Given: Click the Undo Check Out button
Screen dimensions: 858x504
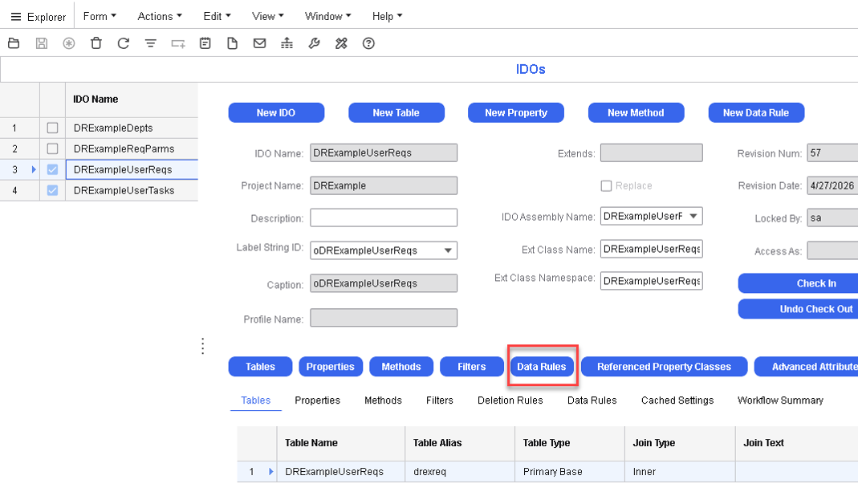Looking at the screenshot, I should 799,309.
